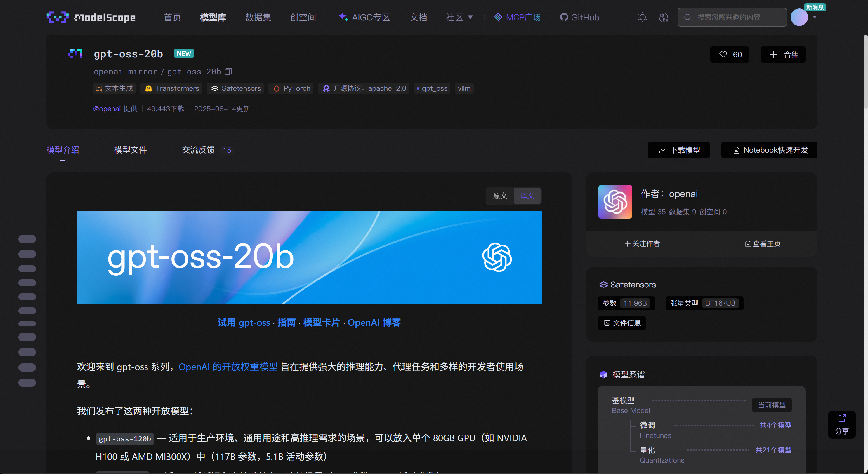This screenshot has width=868, height=474.
Task: Click the openai author avatar
Action: click(x=615, y=202)
